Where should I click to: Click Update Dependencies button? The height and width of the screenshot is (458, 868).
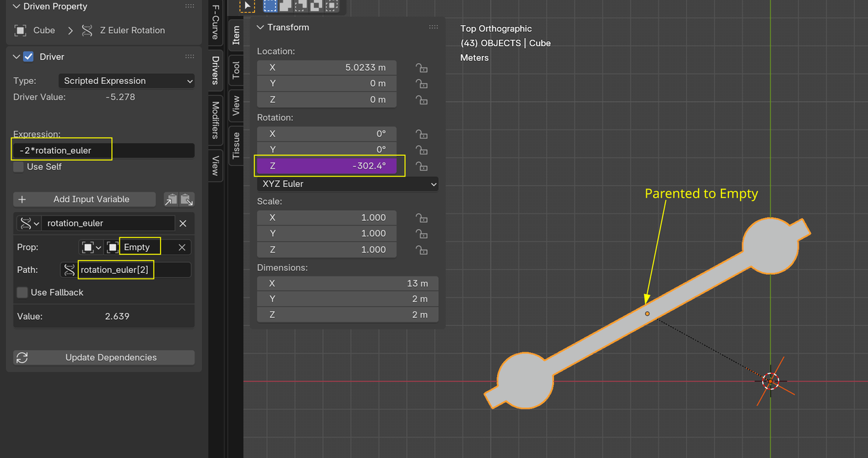(104, 358)
